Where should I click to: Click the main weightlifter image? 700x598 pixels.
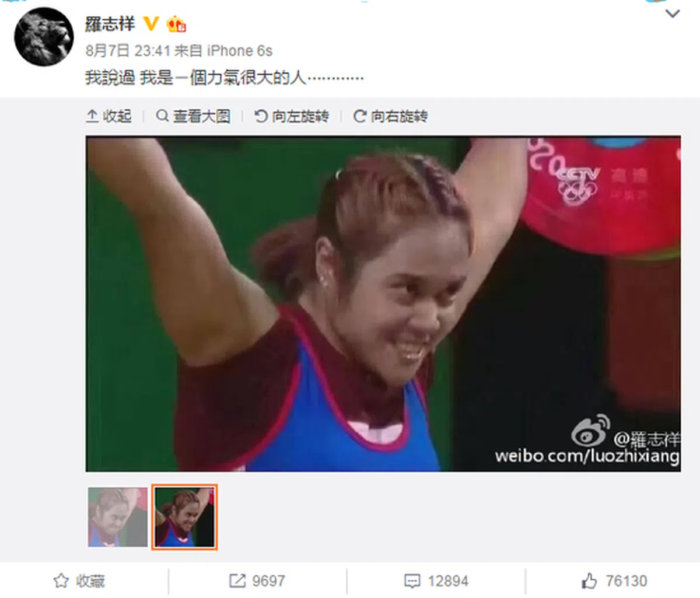coord(383,304)
